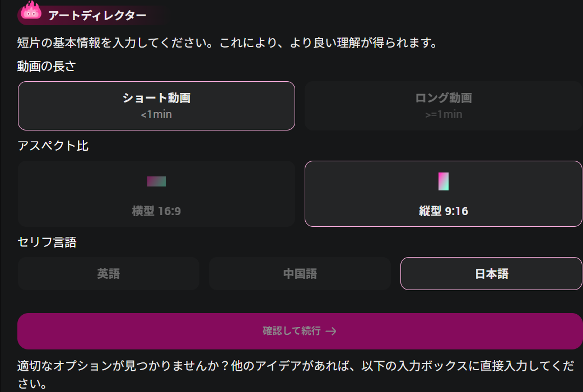Click the horizontal gradient icon in the 16:9 card
This screenshot has height=392, width=583.
pos(156,181)
